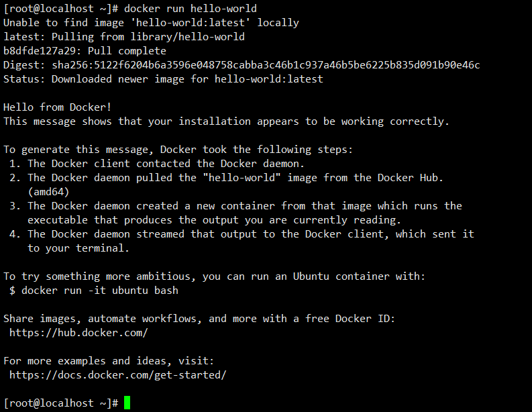The width and height of the screenshot is (532, 412).
Task: Click the green terminal cursor block
Action: [x=127, y=403]
